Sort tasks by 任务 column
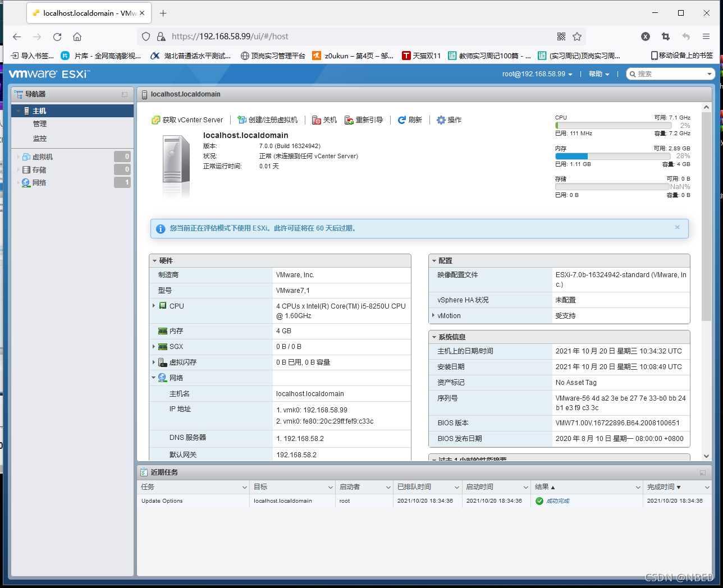The image size is (723, 588). tap(194, 487)
